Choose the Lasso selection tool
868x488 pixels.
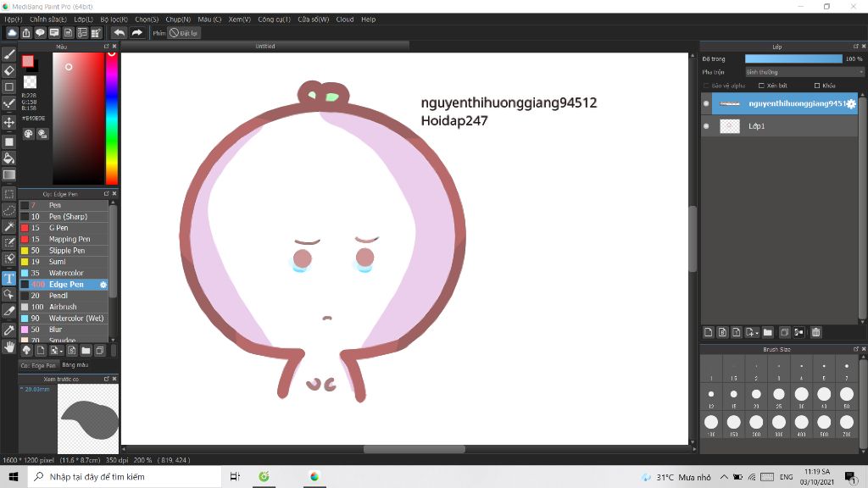tap(8, 210)
